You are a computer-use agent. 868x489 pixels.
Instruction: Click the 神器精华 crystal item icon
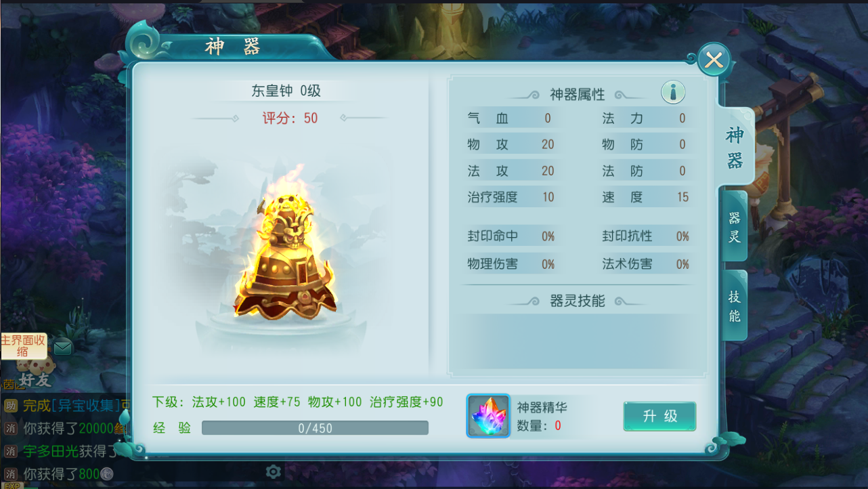pos(488,416)
